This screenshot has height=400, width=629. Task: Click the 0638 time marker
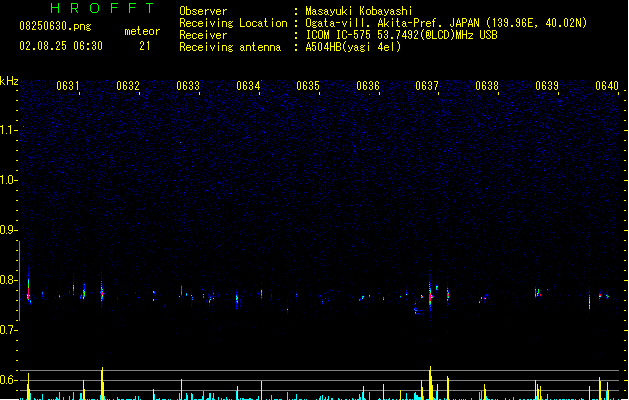pos(487,86)
